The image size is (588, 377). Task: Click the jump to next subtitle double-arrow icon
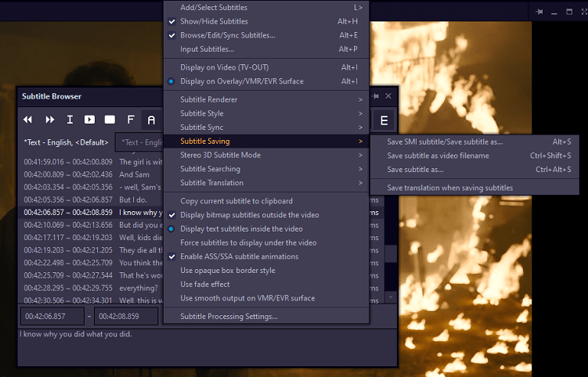tap(49, 120)
